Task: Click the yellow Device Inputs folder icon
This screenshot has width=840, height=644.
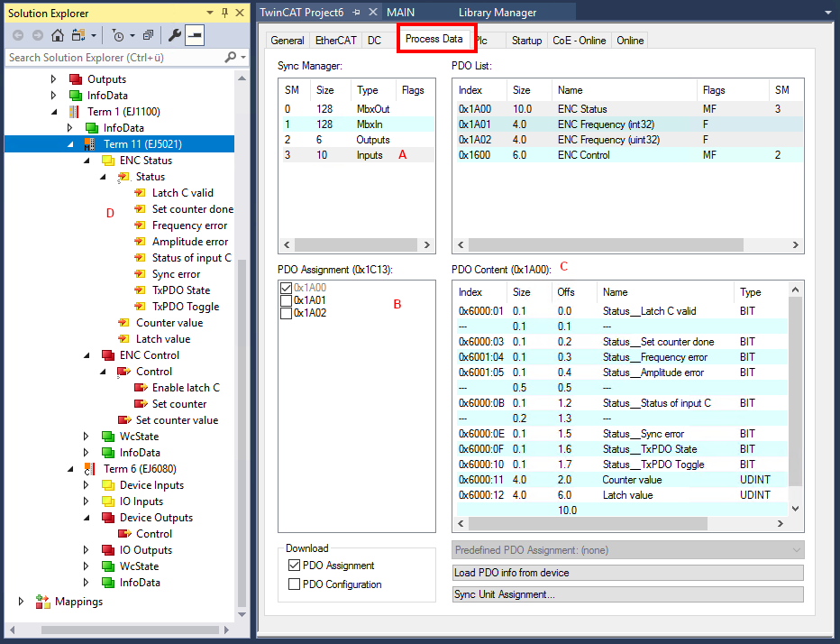Action: [x=107, y=485]
